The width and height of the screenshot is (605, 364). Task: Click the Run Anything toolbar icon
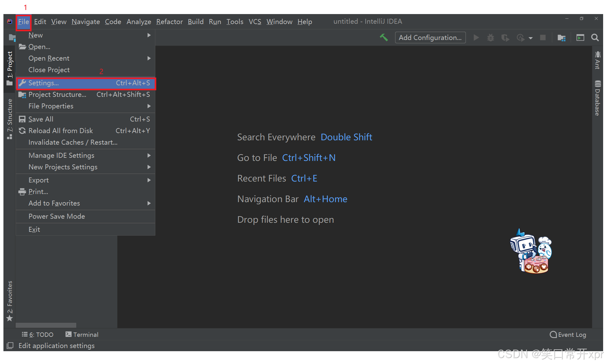coord(580,37)
